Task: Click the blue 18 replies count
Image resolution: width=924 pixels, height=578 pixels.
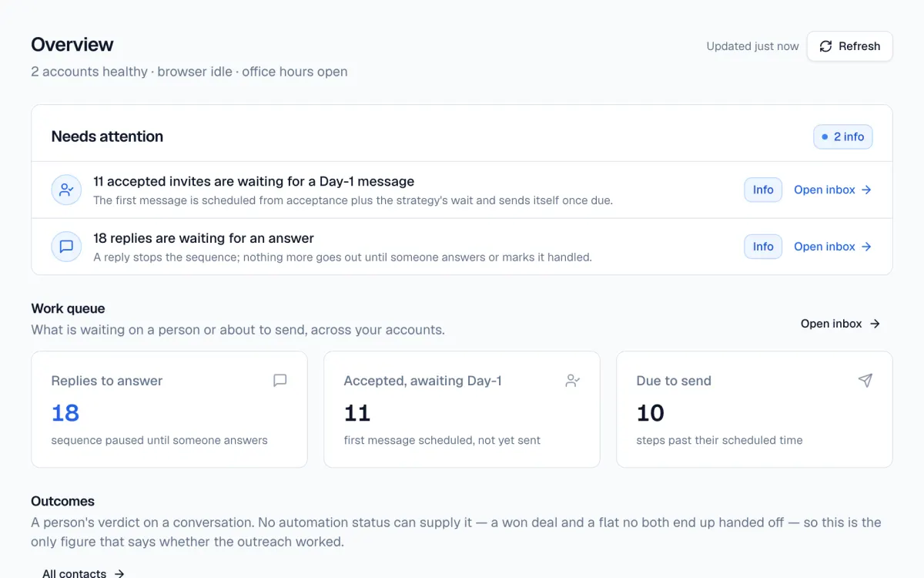Action: pos(65,413)
